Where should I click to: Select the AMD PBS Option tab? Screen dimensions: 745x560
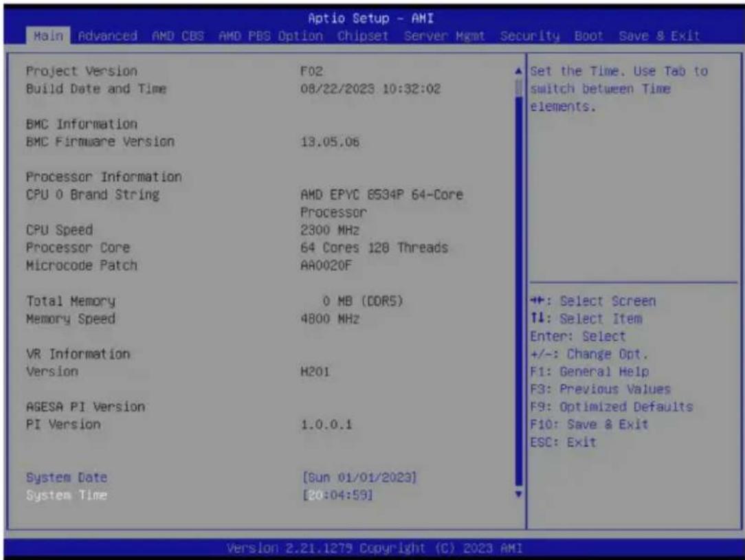pyautogui.click(x=270, y=36)
